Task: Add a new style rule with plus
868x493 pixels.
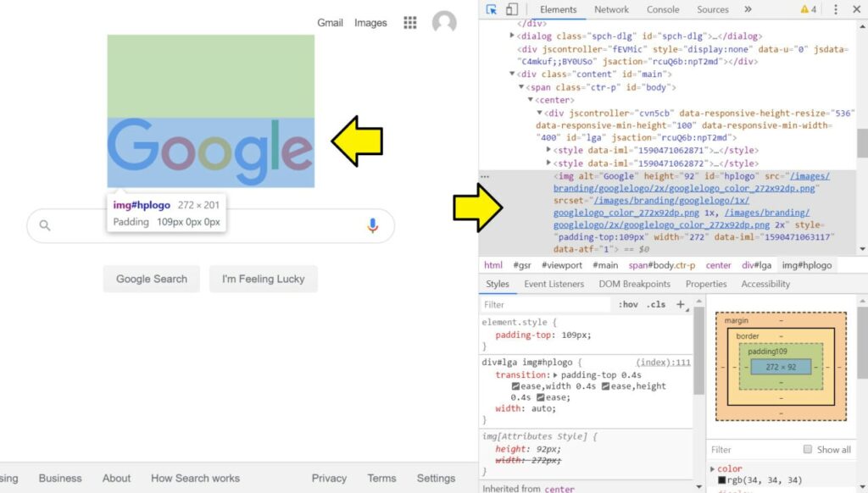Action: [680, 305]
